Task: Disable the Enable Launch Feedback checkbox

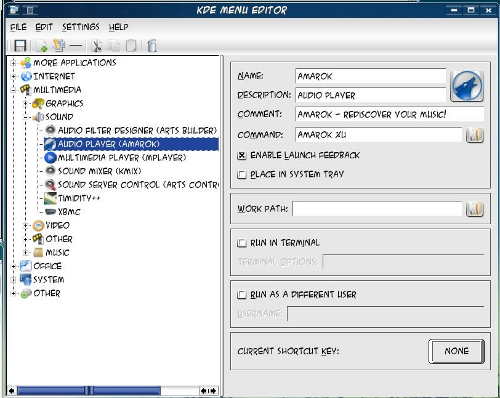Action: point(242,155)
